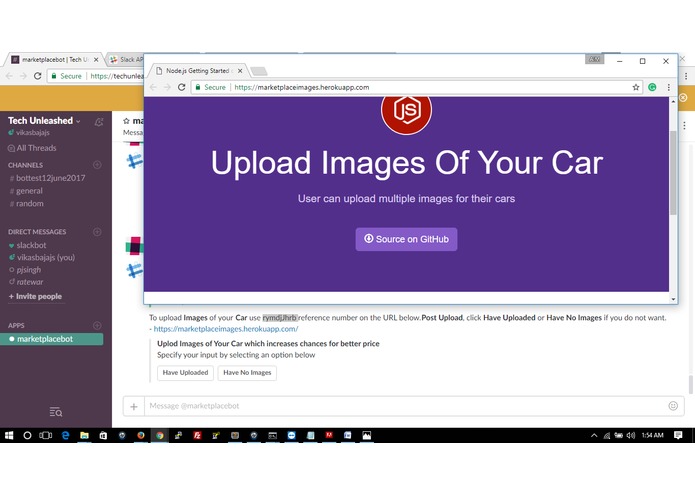Click the plus attachment button in message box

pos(134,406)
